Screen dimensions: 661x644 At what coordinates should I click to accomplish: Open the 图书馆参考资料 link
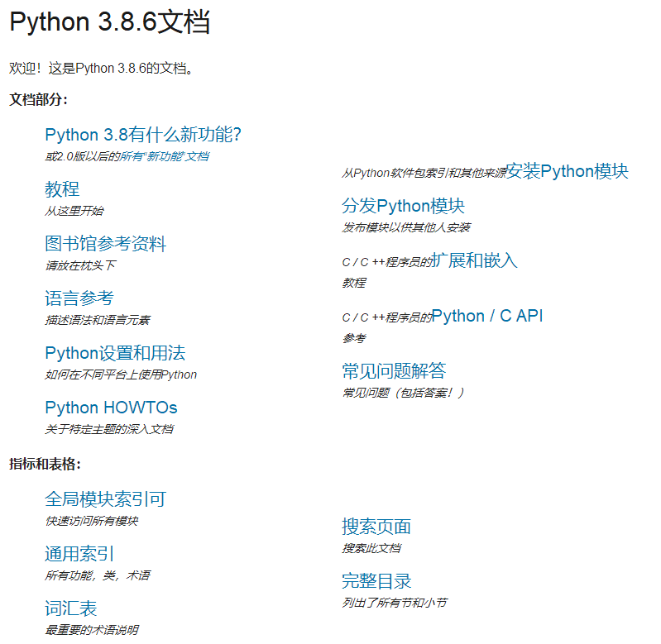[x=105, y=244]
